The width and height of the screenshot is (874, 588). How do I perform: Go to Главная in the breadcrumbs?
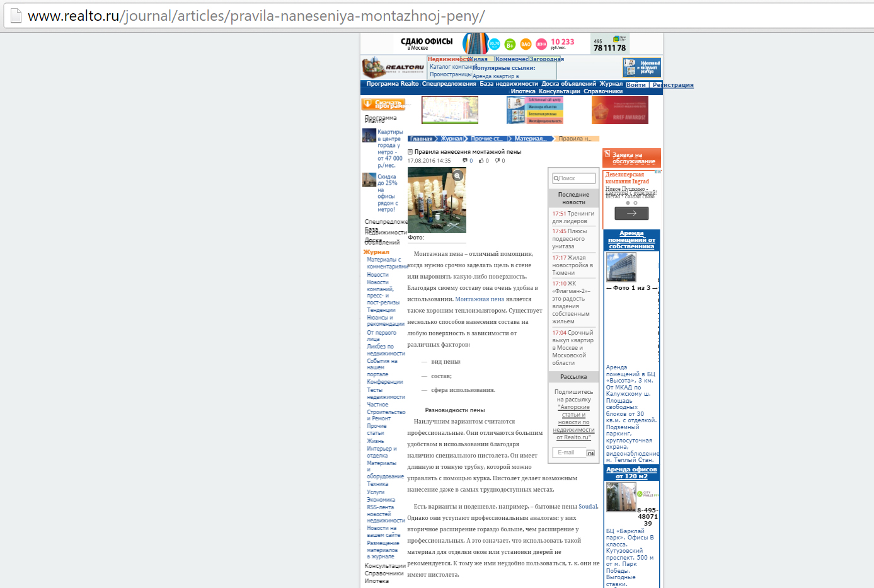(x=420, y=139)
